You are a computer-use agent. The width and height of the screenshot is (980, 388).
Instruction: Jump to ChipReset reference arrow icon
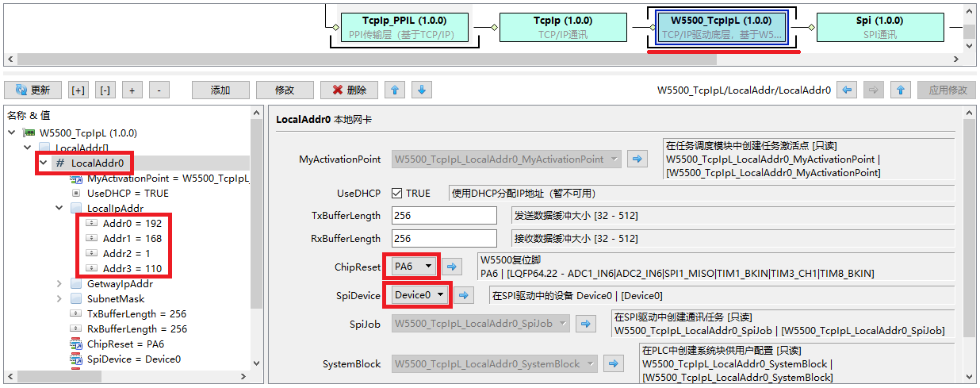(x=451, y=267)
